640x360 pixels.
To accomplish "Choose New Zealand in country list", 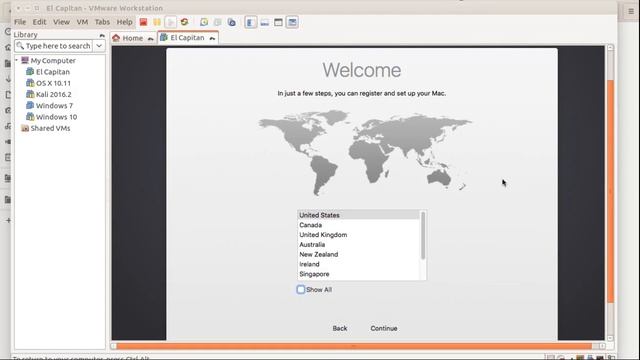I will [x=358, y=254].
